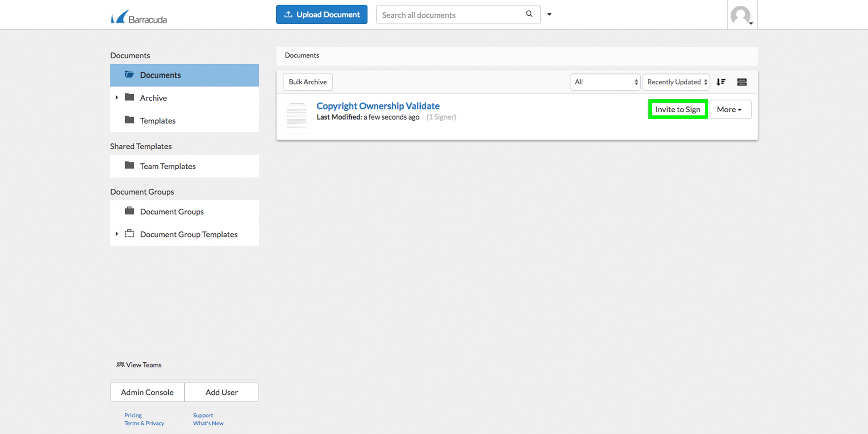This screenshot has width=868, height=434.
Task: Open the Recently Updated sort dropdown
Action: pyautogui.click(x=676, y=82)
